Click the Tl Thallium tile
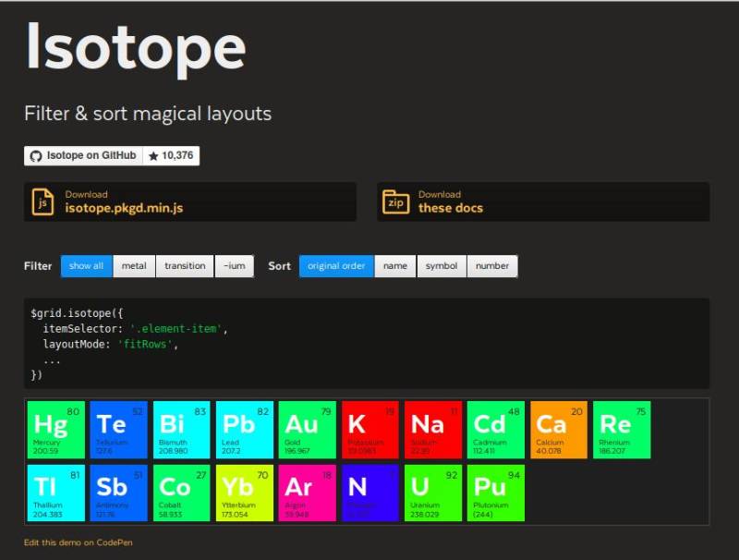 56,493
